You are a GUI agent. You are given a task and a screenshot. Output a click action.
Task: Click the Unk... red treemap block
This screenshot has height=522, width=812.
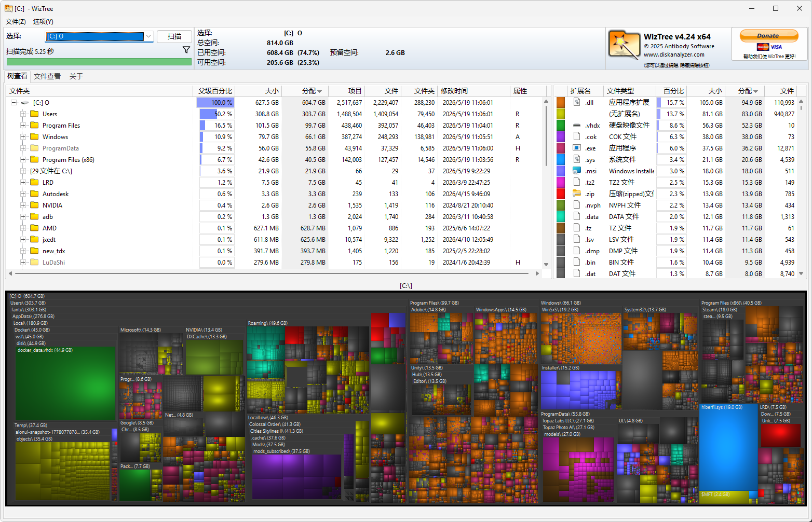click(780, 435)
